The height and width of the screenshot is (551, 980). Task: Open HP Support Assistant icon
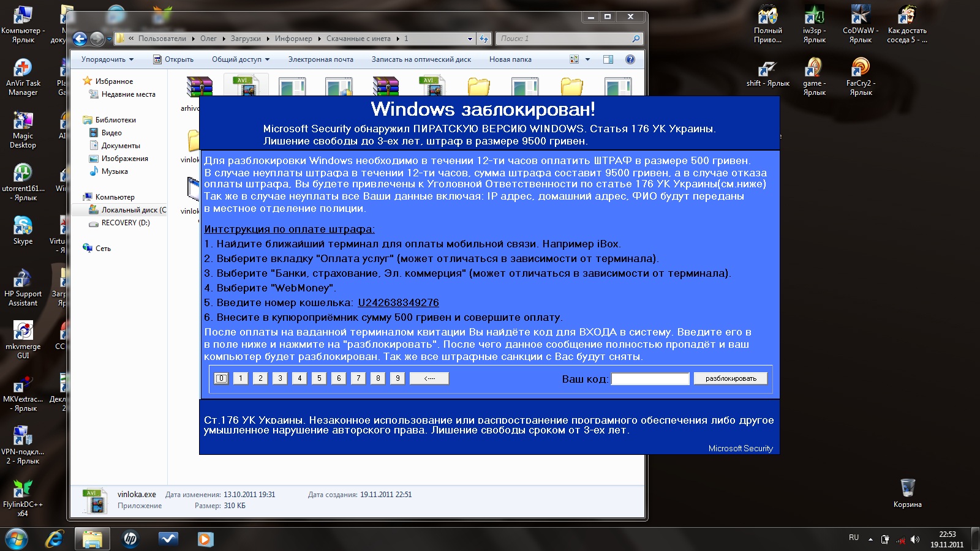click(x=23, y=288)
